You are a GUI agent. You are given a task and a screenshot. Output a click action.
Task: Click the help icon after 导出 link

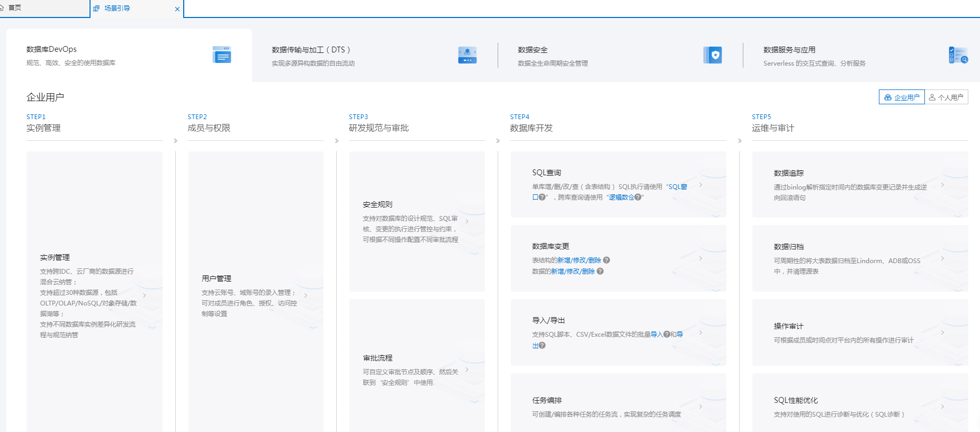click(542, 345)
